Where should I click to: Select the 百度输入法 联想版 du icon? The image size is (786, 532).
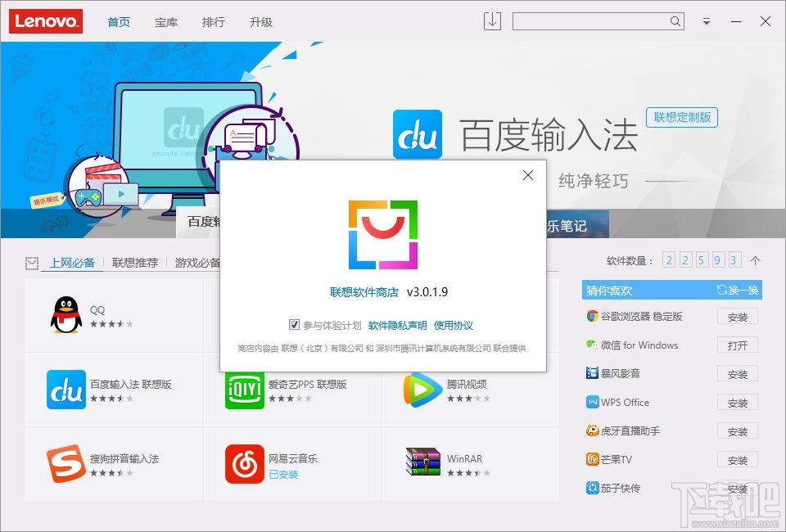[65, 389]
